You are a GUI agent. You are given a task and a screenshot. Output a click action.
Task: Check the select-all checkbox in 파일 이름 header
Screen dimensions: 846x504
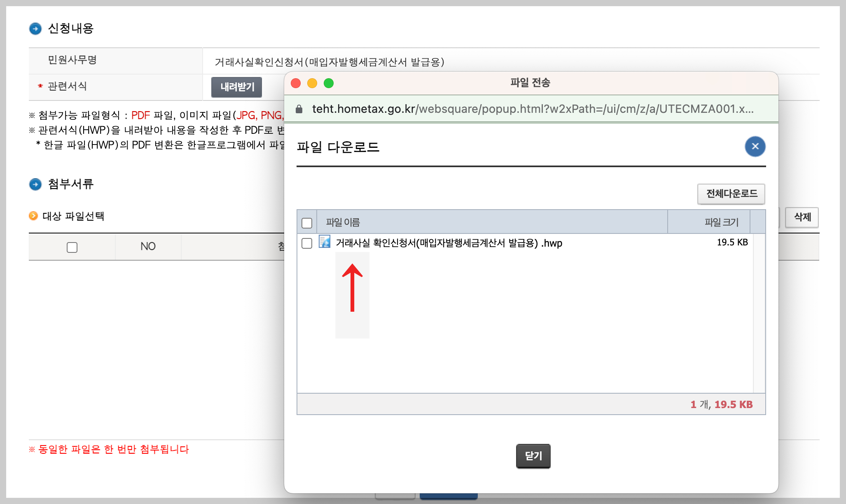[307, 223]
